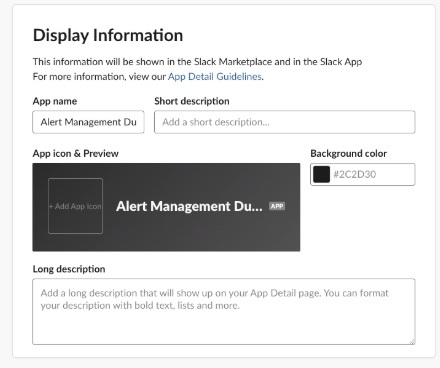Viewport: 440px width, 368px height.
Task: Click the Short description input field
Action: 285,122
